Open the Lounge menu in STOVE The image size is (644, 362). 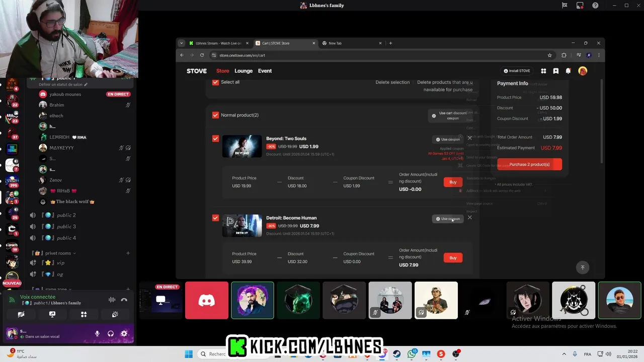click(244, 71)
